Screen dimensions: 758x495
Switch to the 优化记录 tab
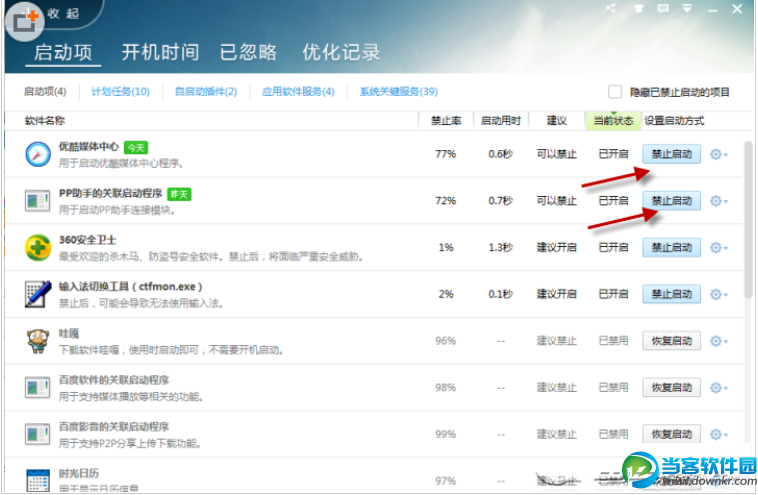[341, 52]
